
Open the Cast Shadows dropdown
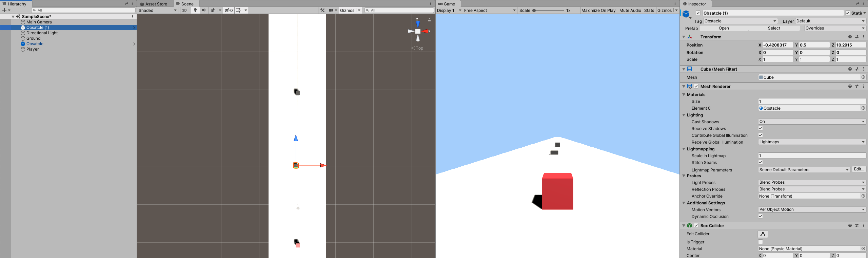point(812,122)
